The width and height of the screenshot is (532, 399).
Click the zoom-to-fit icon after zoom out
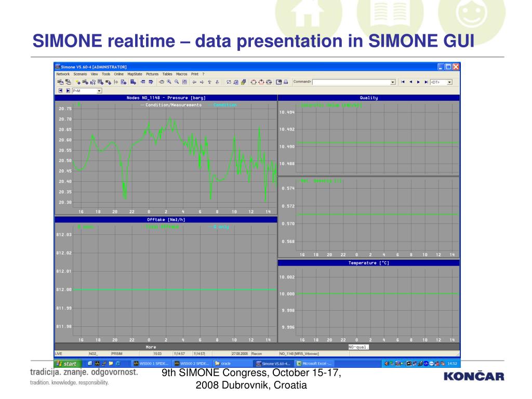tap(184, 82)
